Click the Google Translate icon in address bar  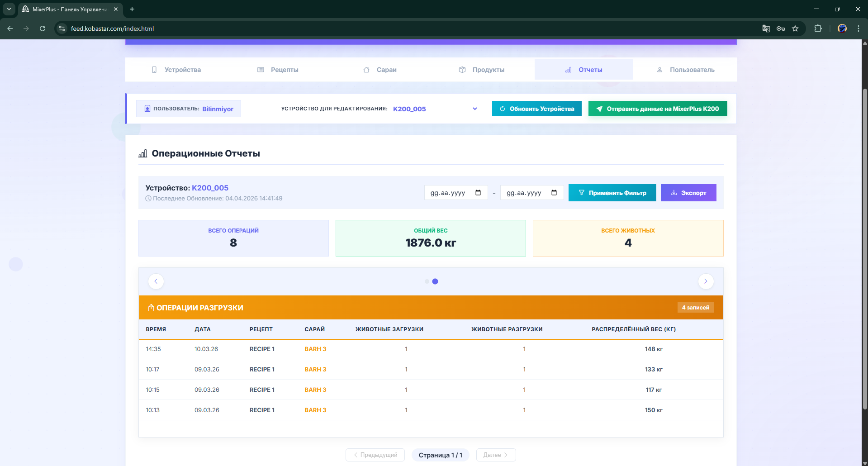[x=766, y=29]
